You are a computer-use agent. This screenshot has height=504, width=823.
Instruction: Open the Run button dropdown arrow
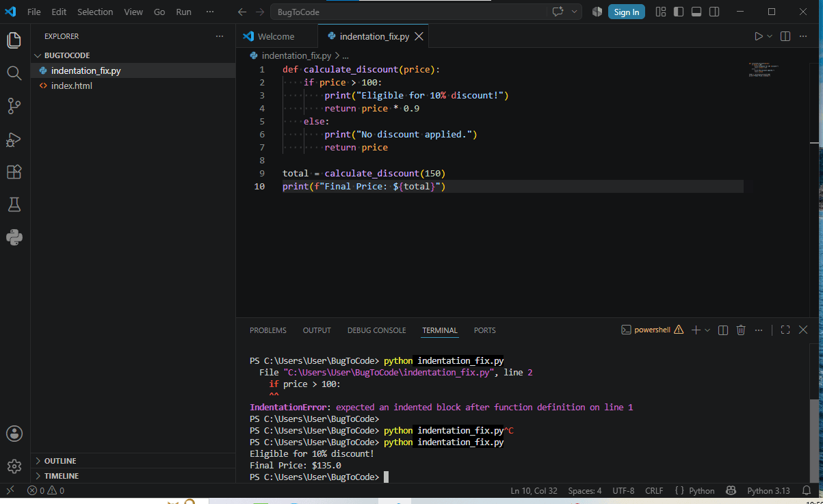(770, 36)
